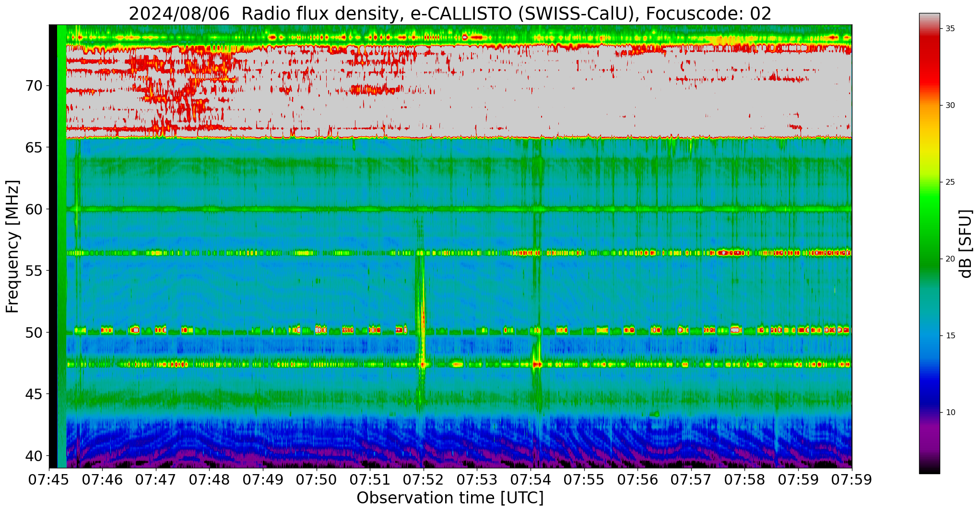Click the 'Observation time [UTC]' x-axis label
980x512 pixels.
(450, 498)
